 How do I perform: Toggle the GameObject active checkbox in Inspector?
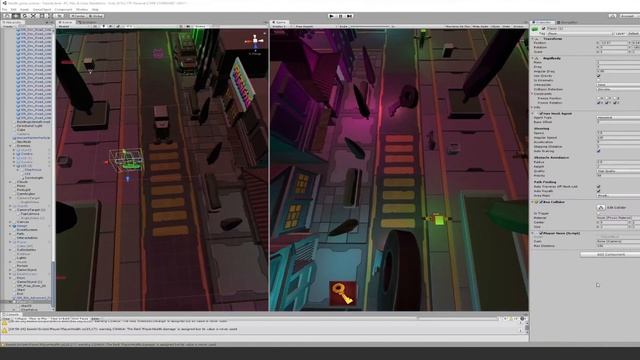click(x=544, y=29)
